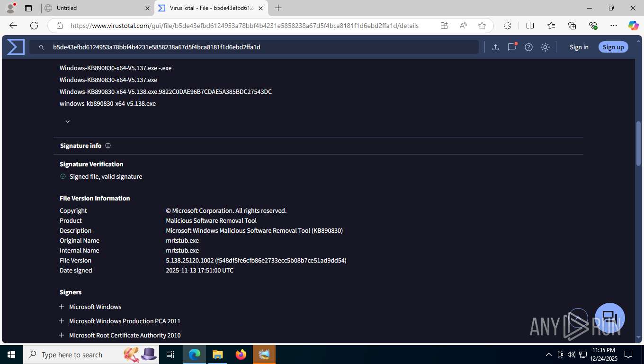Open the volume speaker tray icon
Image resolution: width=644 pixels, height=364 pixels.
(571, 355)
